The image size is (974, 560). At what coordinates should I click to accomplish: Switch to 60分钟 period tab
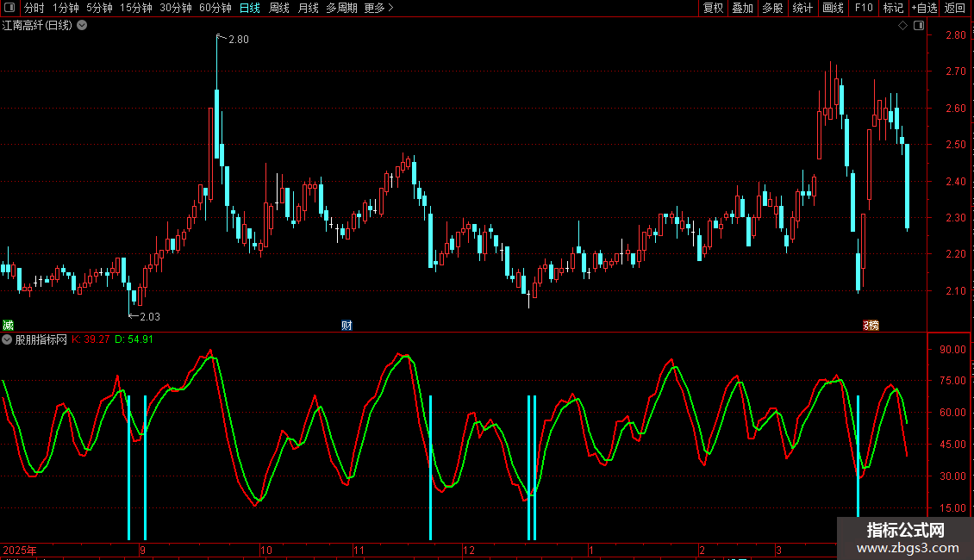pos(215,8)
